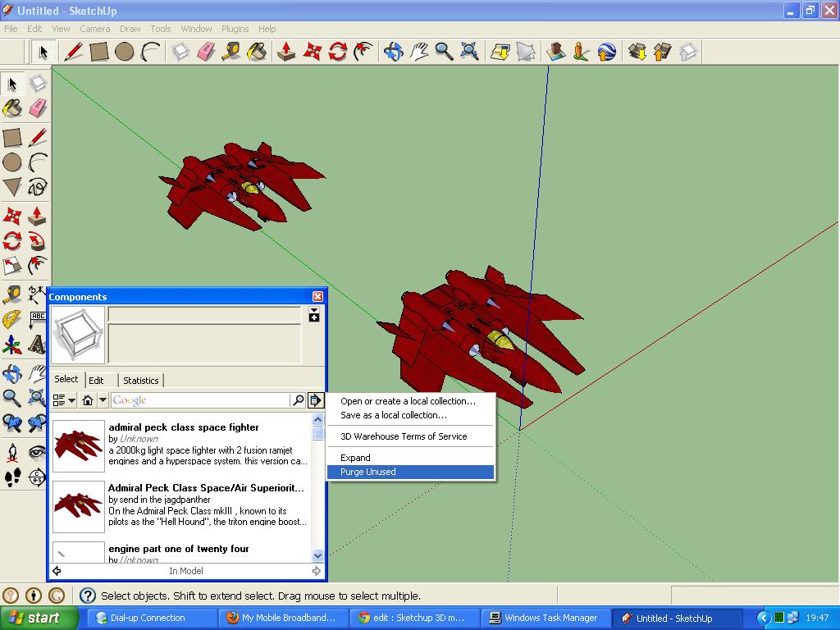The width and height of the screenshot is (840, 630).
Task: Select the Polygon tool in left toolbar
Action: point(11,187)
